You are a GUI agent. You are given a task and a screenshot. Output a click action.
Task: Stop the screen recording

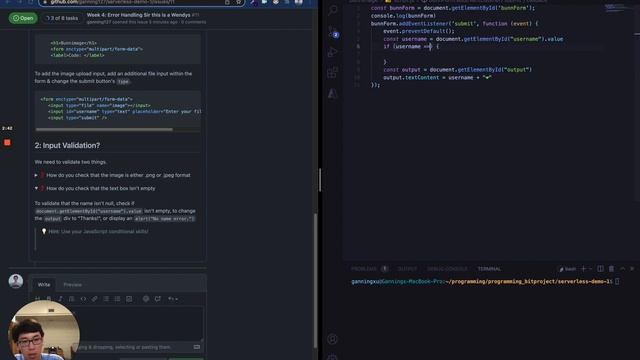(7, 142)
